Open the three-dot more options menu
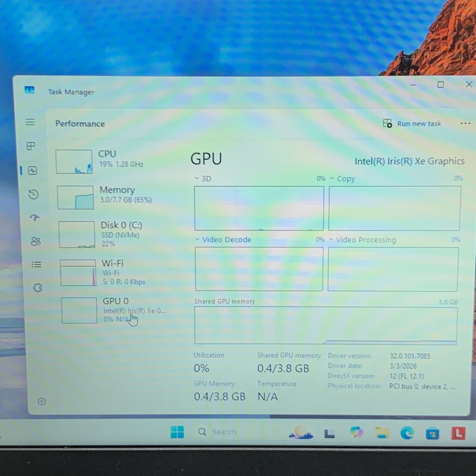The image size is (476, 476). (465, 124)
